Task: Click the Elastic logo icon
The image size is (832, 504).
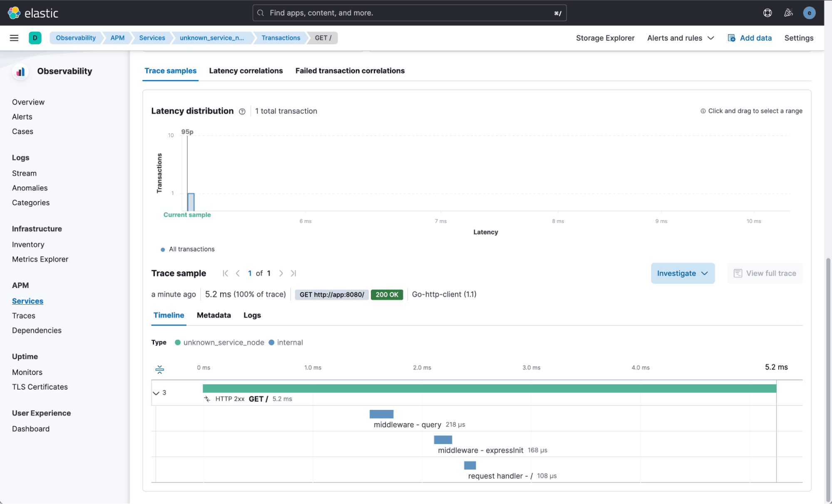Action: (x=14, y=13)
